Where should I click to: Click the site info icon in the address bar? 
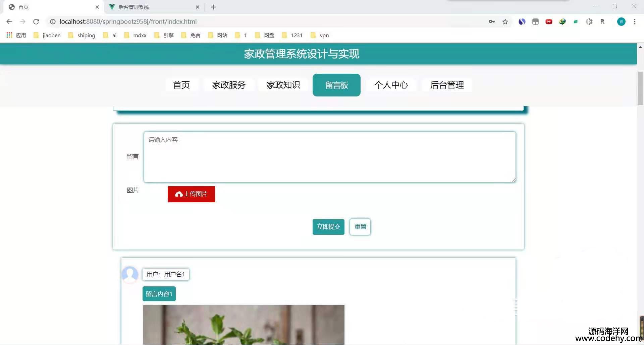(x=53, y=22)
